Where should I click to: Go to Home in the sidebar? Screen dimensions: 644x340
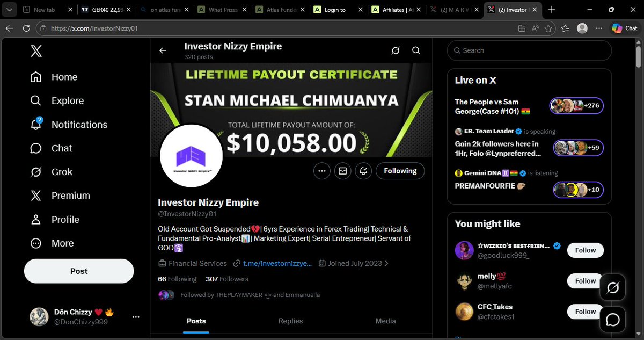54,77
